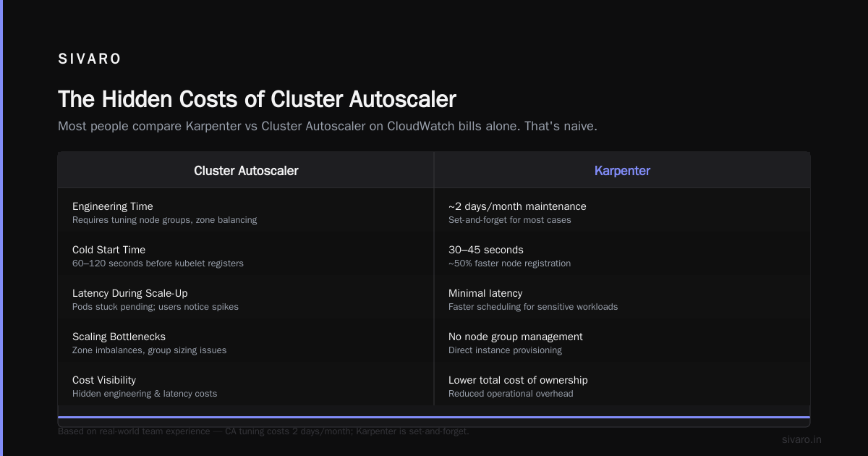868x456 pixels.
Task: Click 'Set-and-forget for most cases'
Action: click(510, 220)
